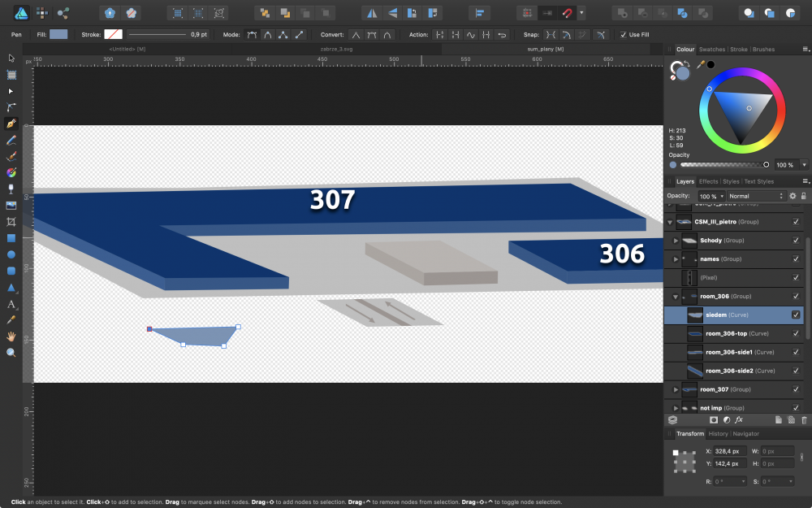The height and width of the screenshot is (508, 812).
Task: Click the Node tool
Action: (11, 91)
